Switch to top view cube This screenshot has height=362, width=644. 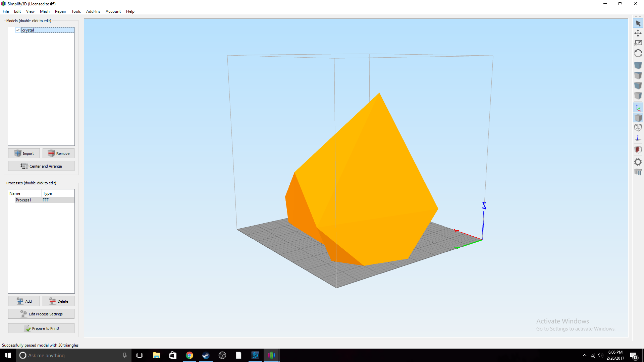click(x=638, y=75)
